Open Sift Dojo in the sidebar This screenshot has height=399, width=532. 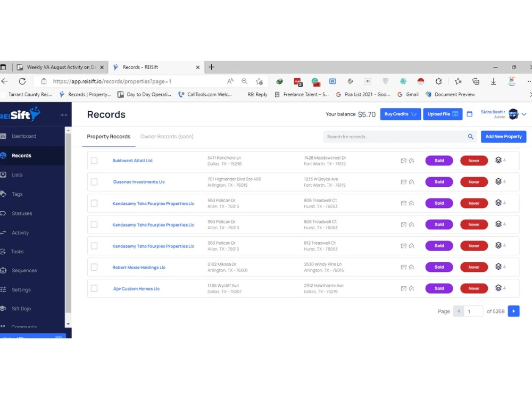coord(21,309)
